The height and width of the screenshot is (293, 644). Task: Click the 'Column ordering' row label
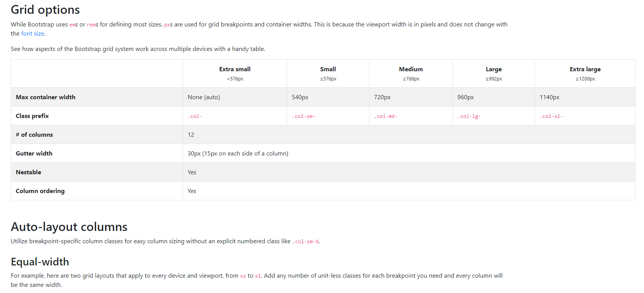40,191
